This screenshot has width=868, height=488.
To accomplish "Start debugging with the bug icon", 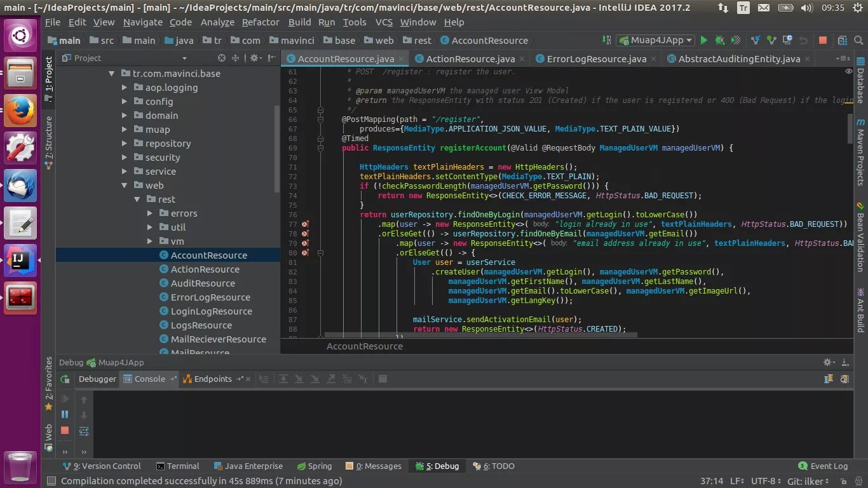I will click(x=720, y=40).
